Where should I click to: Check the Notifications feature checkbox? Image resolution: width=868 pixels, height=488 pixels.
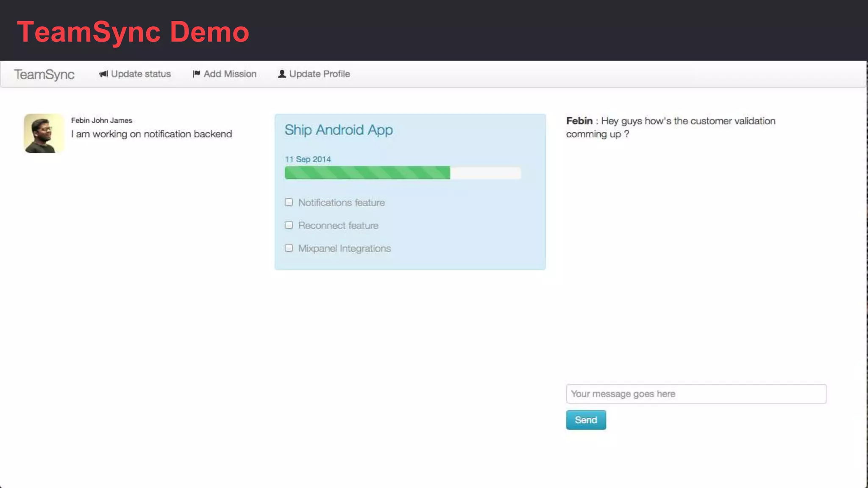[x=289, y=202]
